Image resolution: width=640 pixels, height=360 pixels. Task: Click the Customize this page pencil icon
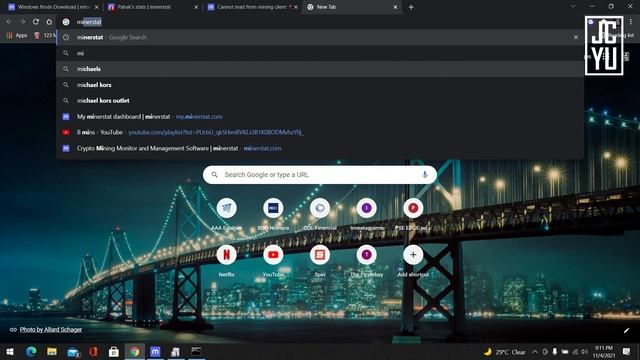pos(627,331)
